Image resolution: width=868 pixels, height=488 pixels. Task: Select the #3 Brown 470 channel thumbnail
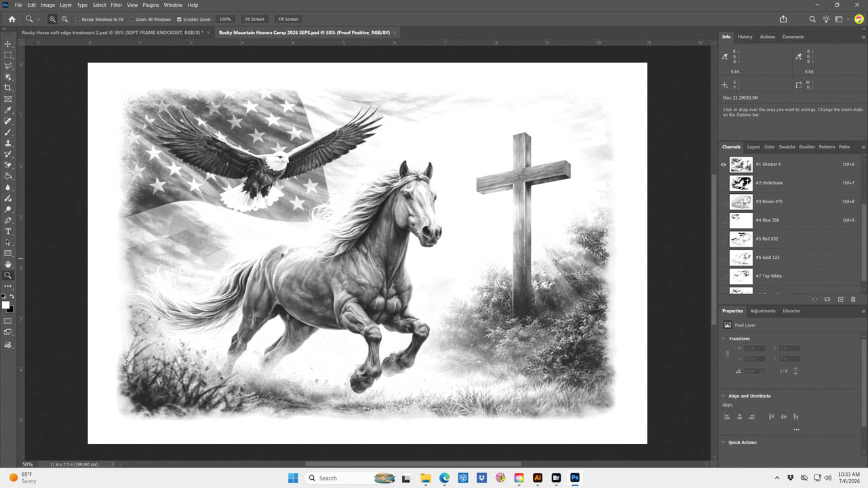[741, 201]
